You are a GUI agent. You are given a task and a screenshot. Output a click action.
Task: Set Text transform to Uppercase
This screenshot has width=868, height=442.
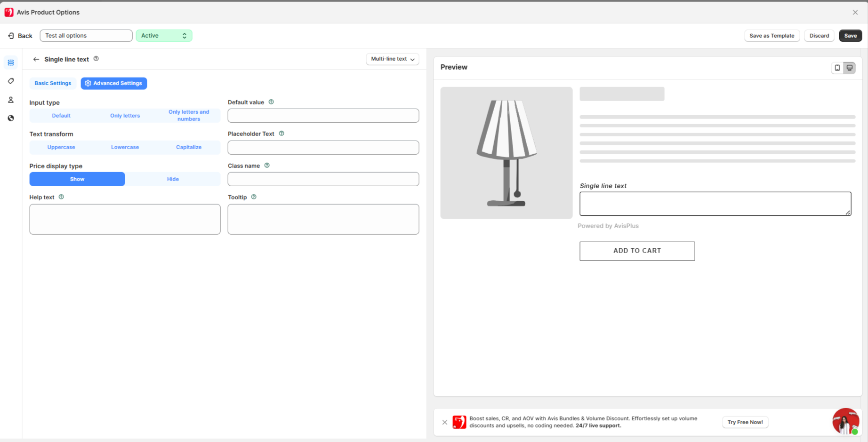point(61,147)
